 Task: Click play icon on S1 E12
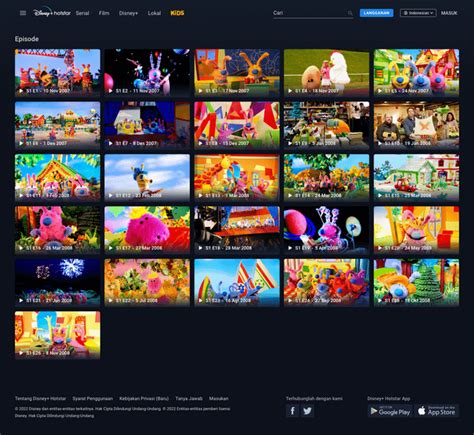(110, 195)
